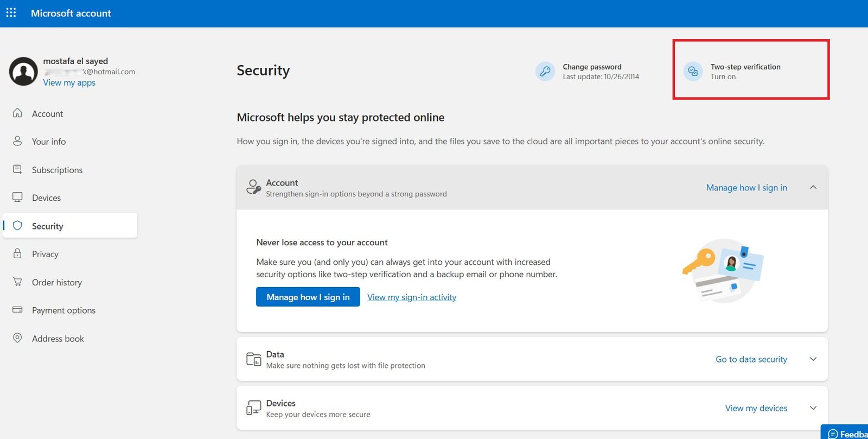The image size is (868, 439).
Task: Click the blue Manage how I sign in button
Action: coord(308,297)
